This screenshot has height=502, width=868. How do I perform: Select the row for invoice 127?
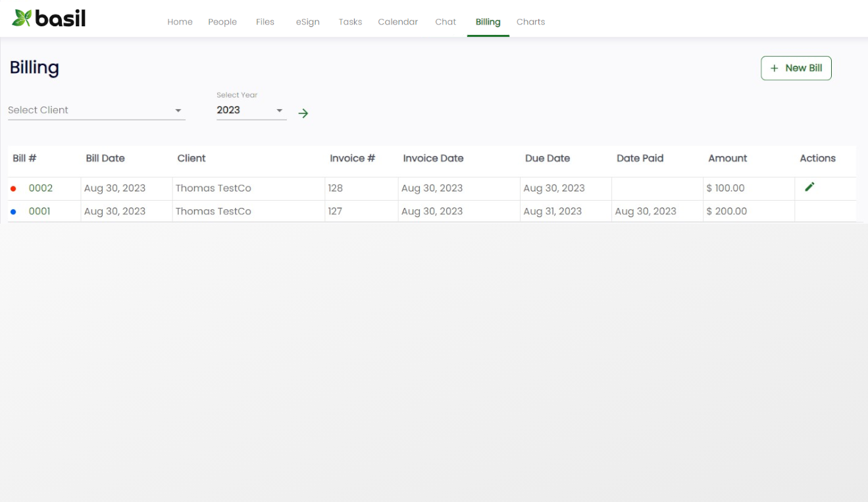[x=395, y=211]
